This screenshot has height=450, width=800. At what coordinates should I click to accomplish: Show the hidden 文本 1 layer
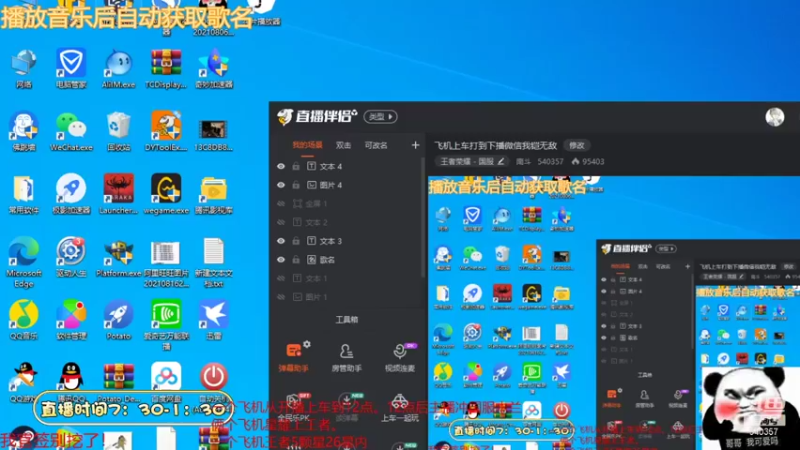coord(281,279)
